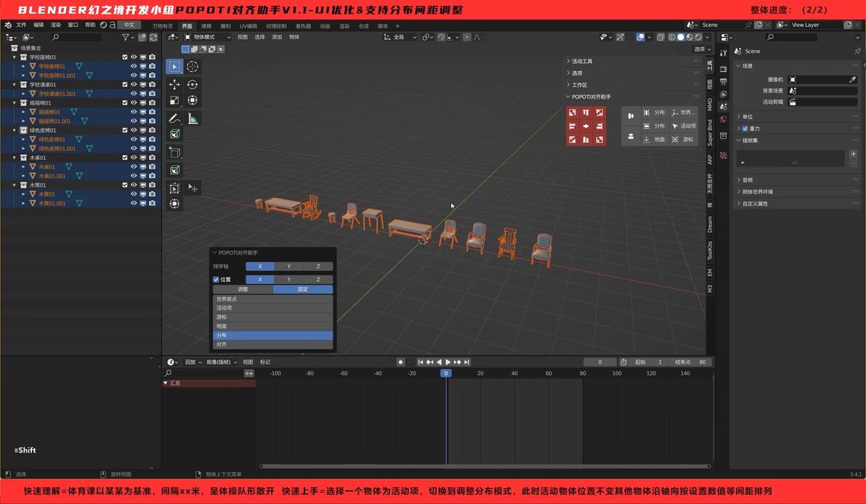866x504 pixels.
Task: Select the Scale tool in viewport toolbar
Action: click(174, 100)
